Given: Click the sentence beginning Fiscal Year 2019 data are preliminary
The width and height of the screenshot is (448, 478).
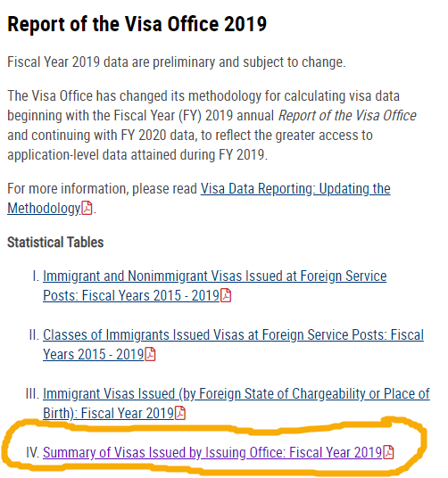Looking at the screenshot, I should point(177,62).
